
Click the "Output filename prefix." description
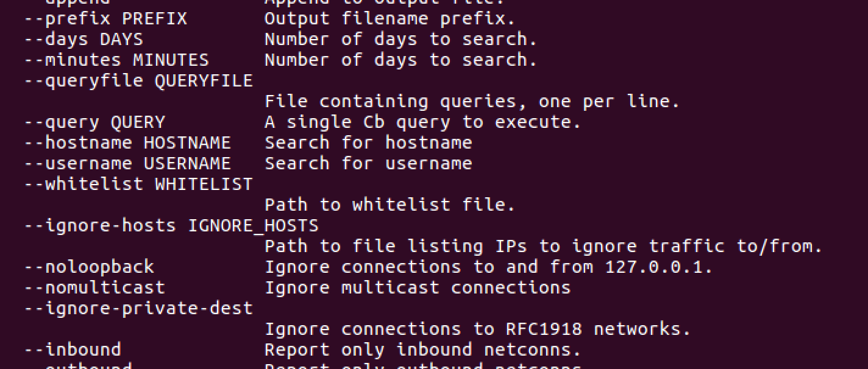coord(390,19)
